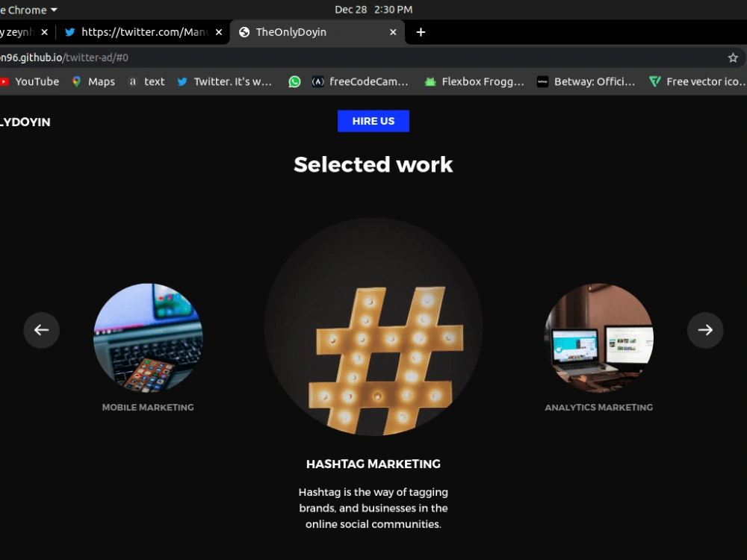Open the Chrome application menu dropdown

click(x=28, y=10)
